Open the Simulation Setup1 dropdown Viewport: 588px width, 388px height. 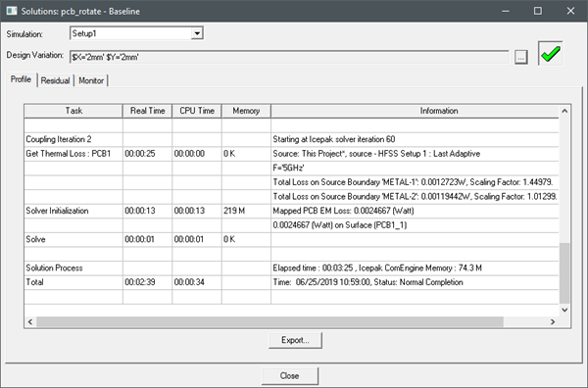tap(197, 33)
